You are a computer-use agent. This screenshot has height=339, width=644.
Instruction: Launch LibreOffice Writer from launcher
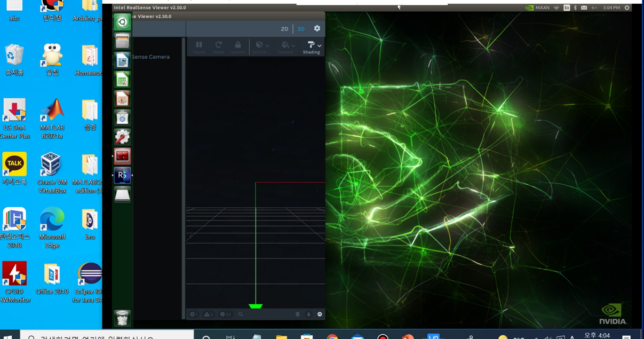pyautogui.click(x=122, y=60)
